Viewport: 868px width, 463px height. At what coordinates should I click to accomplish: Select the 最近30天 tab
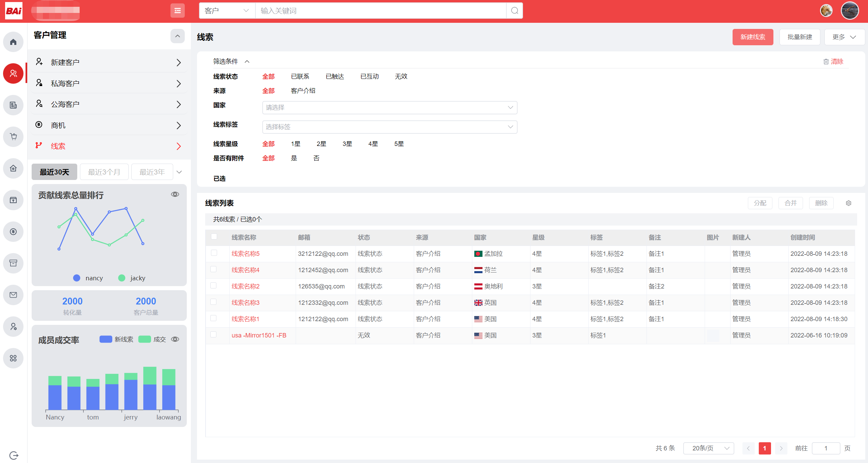(54, 172)
